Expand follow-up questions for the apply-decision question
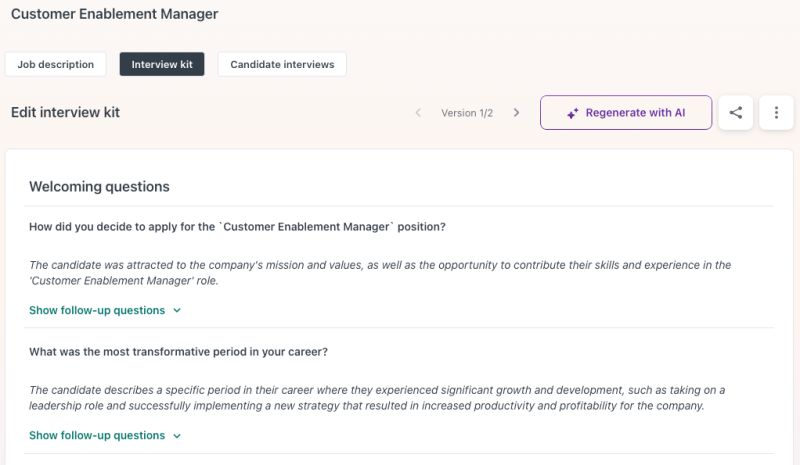Image resolution: width=800 pixels, height=465 pixels. pyautogui.click(x=97, y=311)
